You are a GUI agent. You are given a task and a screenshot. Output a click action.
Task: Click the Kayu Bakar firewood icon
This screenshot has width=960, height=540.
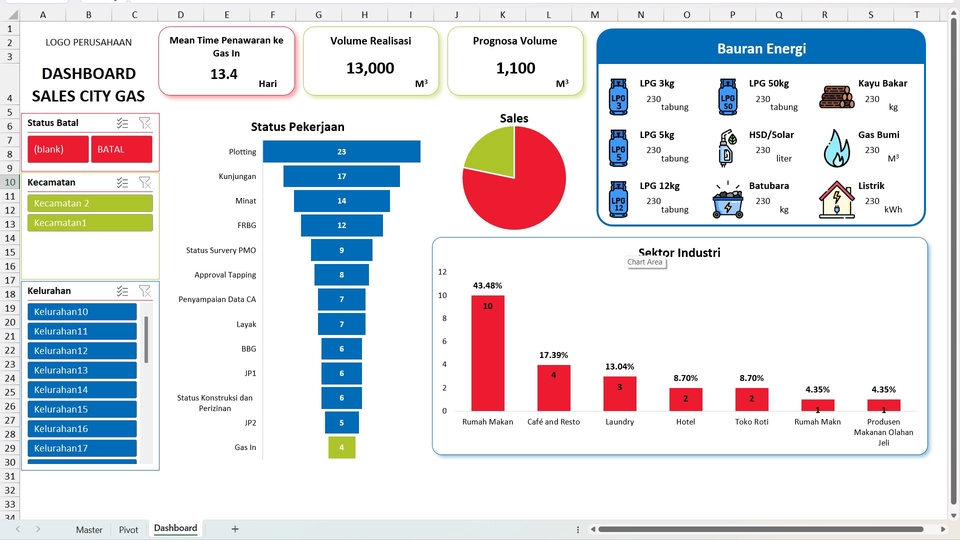[x=836, y=97]
